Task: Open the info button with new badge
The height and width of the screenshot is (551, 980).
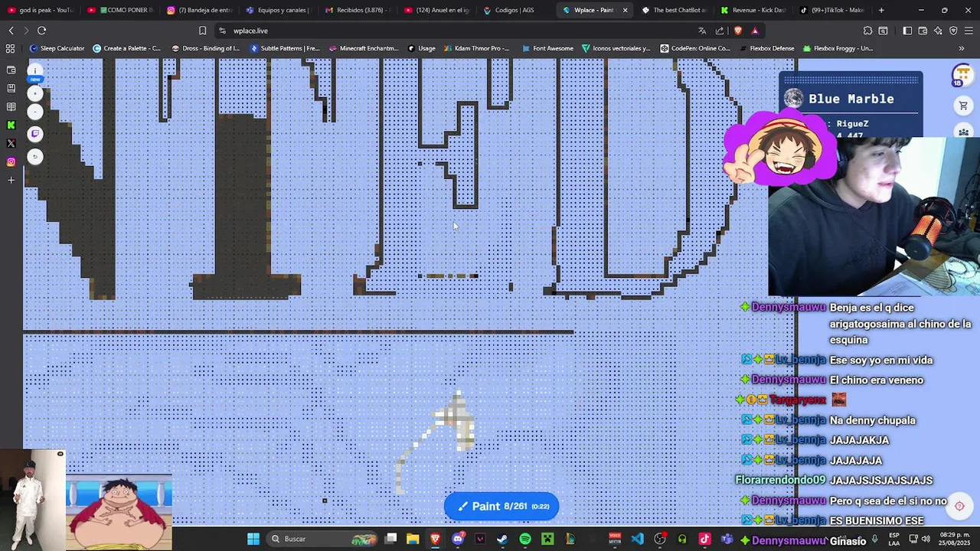Action: pyautogui.click(x=34, y=71)
